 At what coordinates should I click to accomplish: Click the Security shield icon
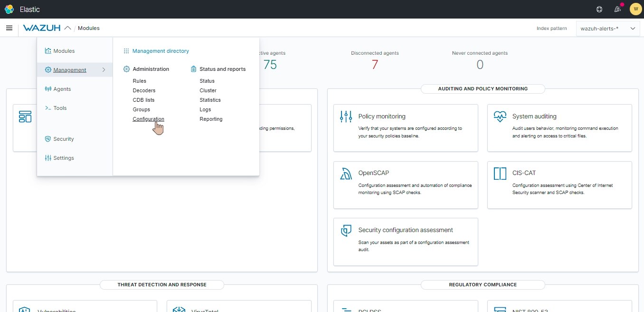(48, 139)
